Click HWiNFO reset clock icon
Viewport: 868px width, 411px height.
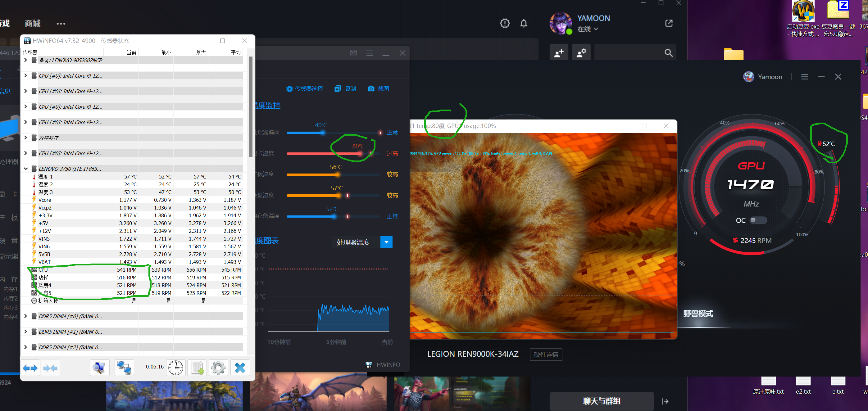[176, 368]
